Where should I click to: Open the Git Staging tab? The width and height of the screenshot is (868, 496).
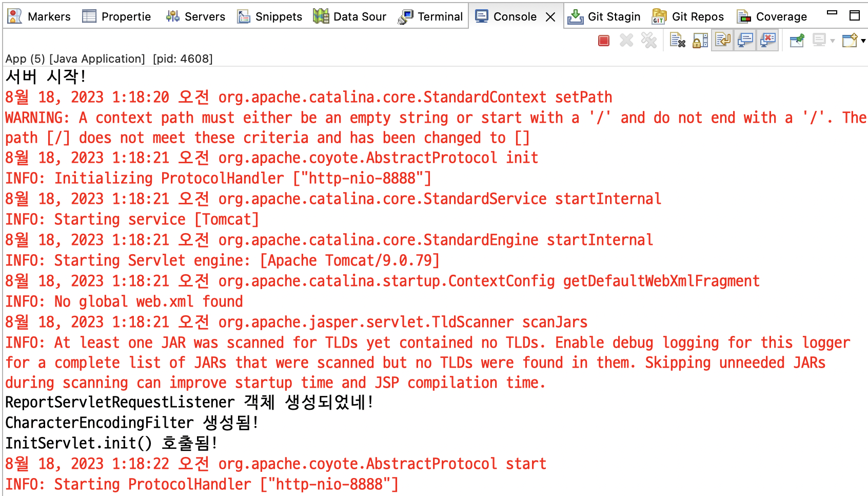pyautogui.click(x=604, y=16)
